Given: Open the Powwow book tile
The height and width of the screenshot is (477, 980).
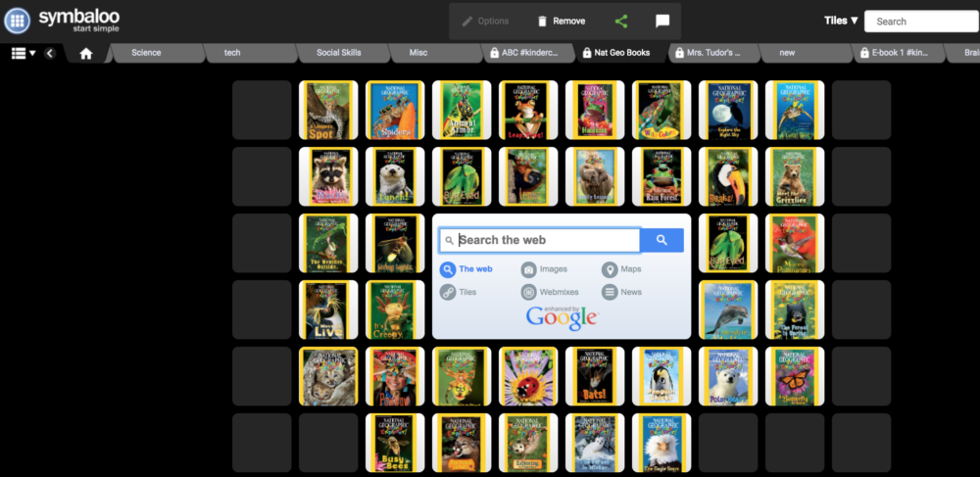Looking at the screenshot, I should tap(395, 376).
